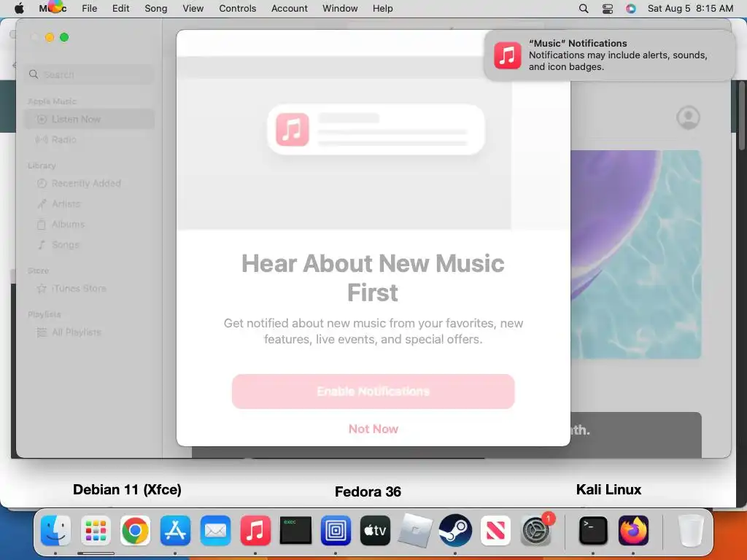The image size is (747, 560).
Task: Click the Music icon in the notification banner
Action: [508, 55]
